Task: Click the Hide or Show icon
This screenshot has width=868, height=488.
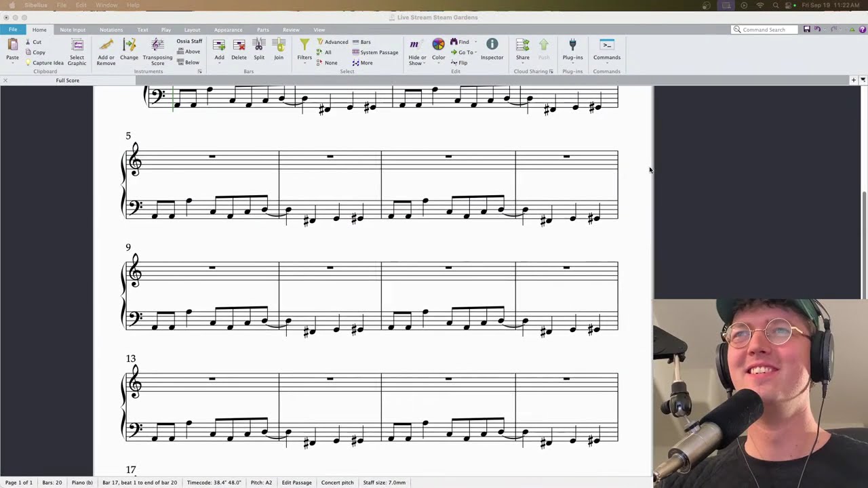Action: (414, 45)
